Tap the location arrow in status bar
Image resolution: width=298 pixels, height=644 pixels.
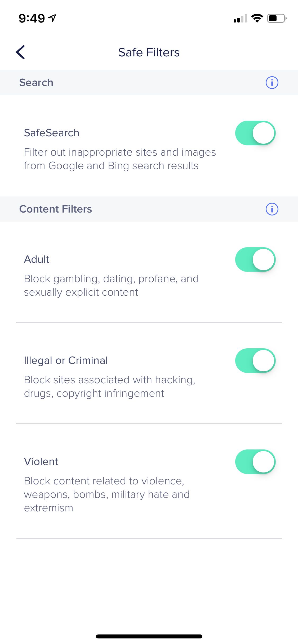tap(52, 18)
